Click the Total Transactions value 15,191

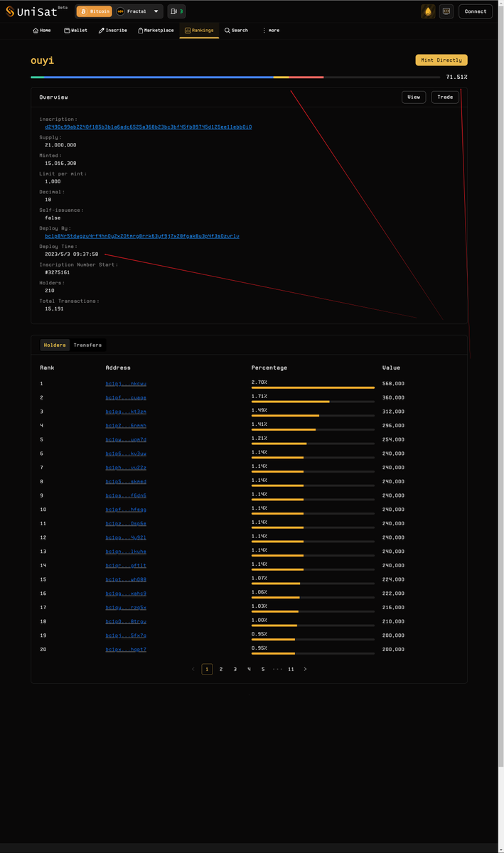click(55, 309)
